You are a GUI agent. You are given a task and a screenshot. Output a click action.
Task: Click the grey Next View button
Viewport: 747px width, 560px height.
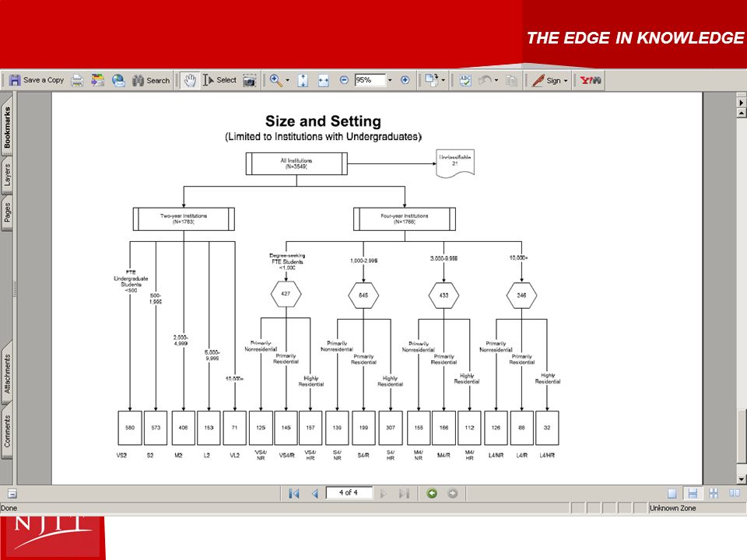click(x=453, y=493)
